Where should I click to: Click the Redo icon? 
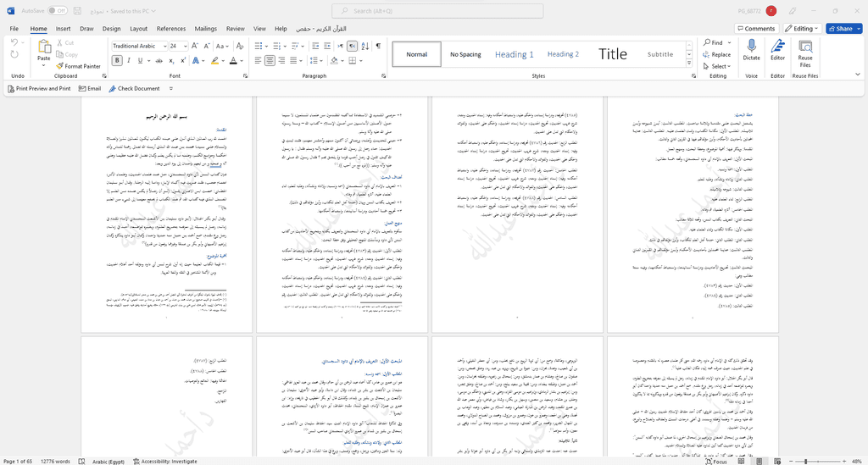14,54
